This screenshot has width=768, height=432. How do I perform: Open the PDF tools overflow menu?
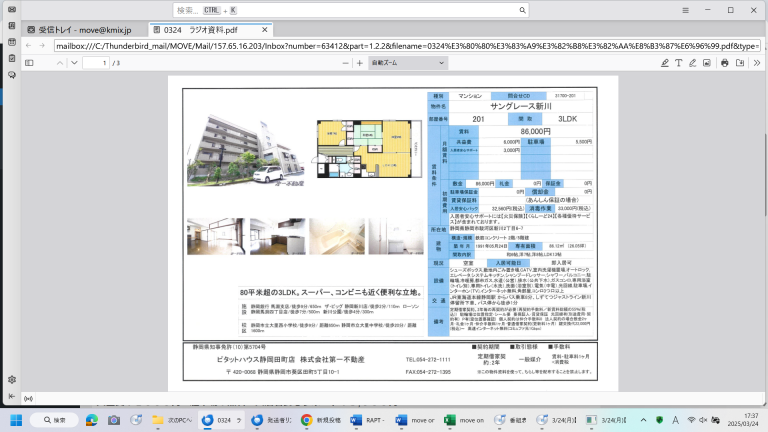point(756,62)
